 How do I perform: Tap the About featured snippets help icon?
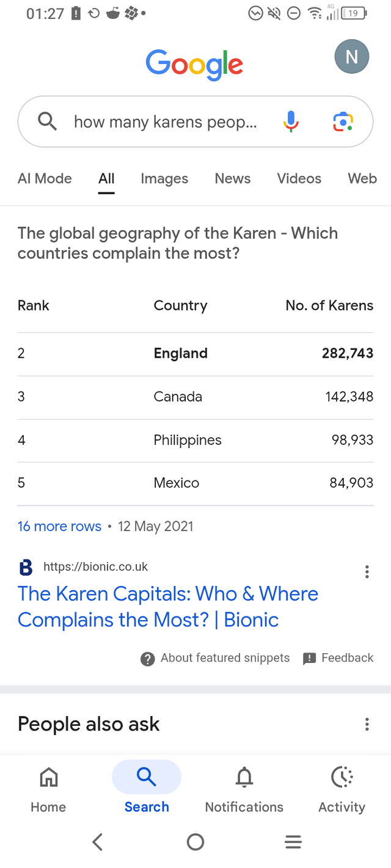click(x=147, y=659)
